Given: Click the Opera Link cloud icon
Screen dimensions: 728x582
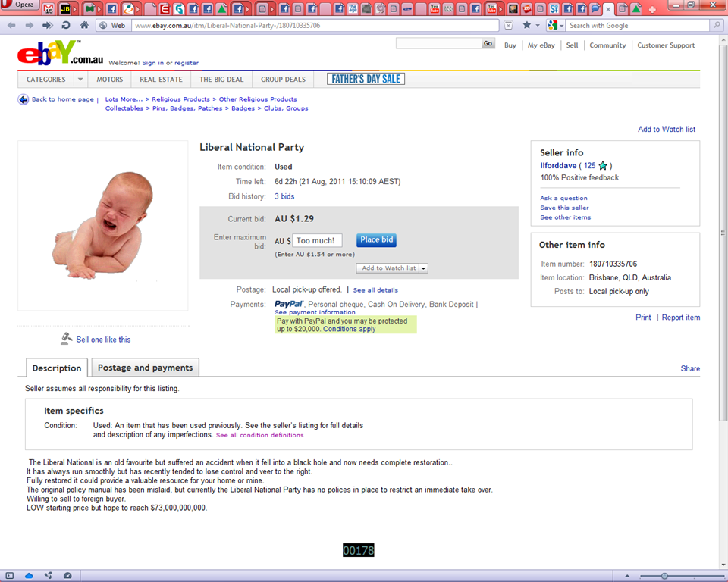Looking at the screenshot, I should pyautogui.click(x=29, y=575).
